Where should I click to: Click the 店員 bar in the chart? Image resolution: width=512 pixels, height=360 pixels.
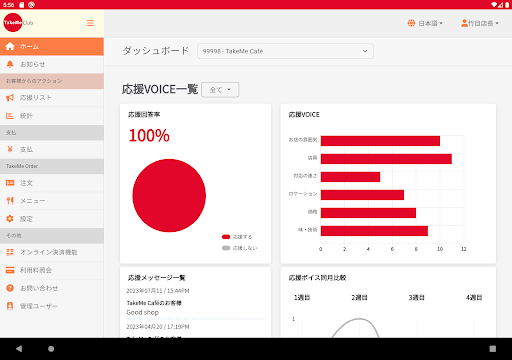[386, 159]
